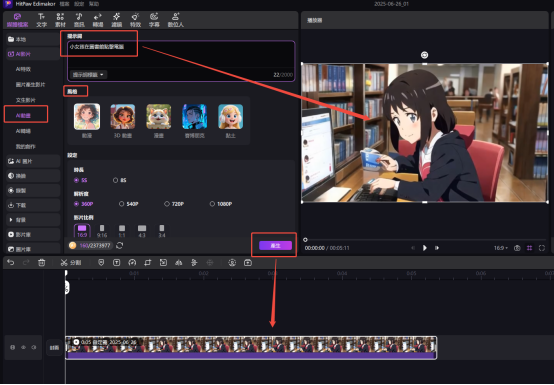Image resolution: width=554 pixels, height=385 pixels.
Task: Toggle track visibility eye icon
Action: pyautogui.click(x=23, y=348)
